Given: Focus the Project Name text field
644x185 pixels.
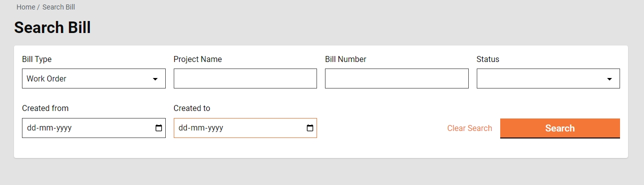Looking at the screenshot, I should 245,78.
